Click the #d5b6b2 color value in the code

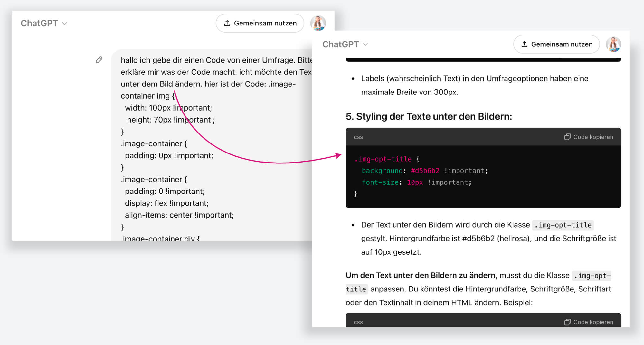(x=425, y=171)
